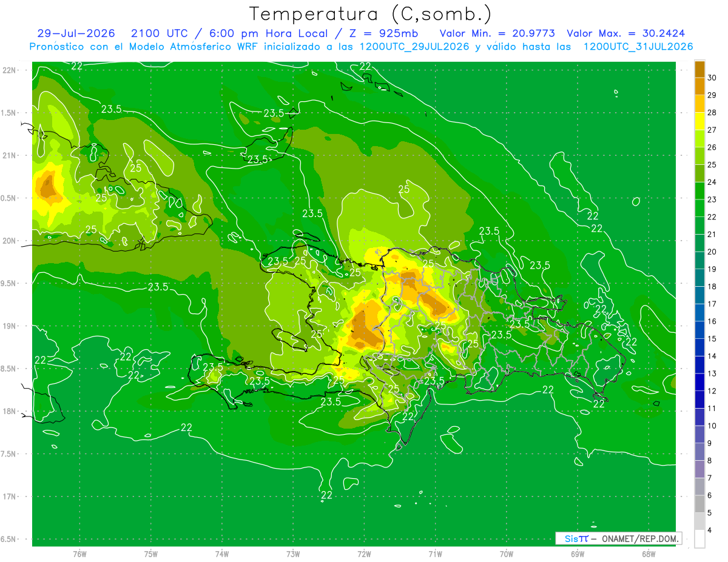Image resolution: width=728 pixels, height=562 pixels.
Task: Click the legend label 10 on color bar
Action: [712, 426]
